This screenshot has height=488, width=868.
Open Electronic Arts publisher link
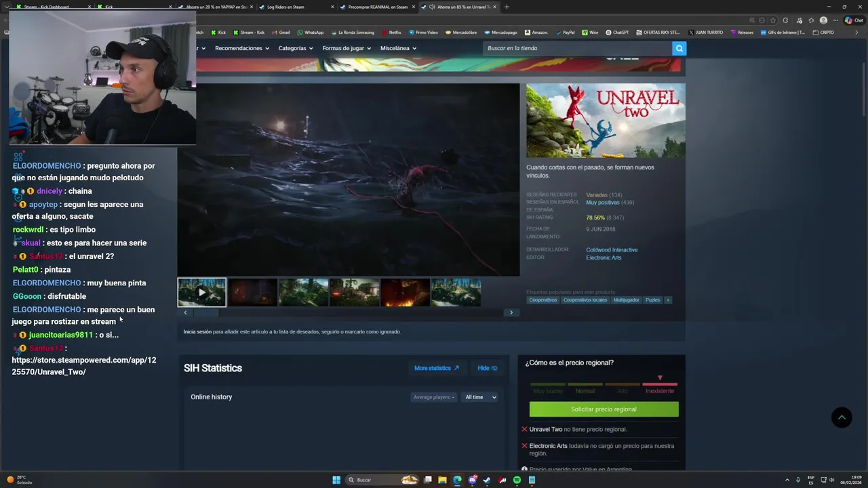[604, 258]
